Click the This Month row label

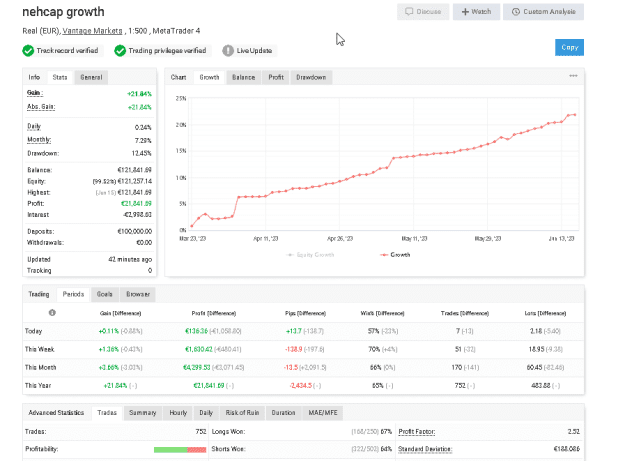tap(41, 367)
